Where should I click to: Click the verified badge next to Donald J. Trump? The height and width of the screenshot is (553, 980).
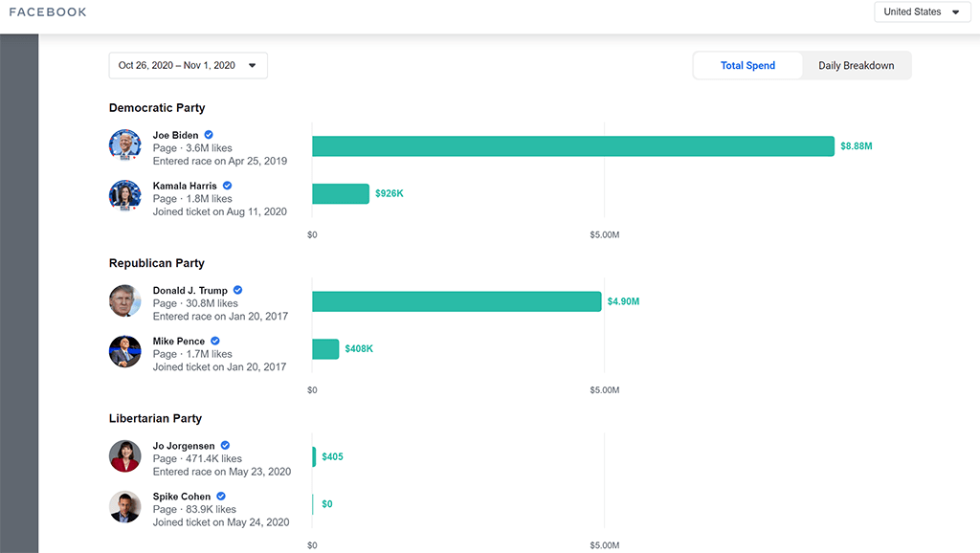point(238,290)
